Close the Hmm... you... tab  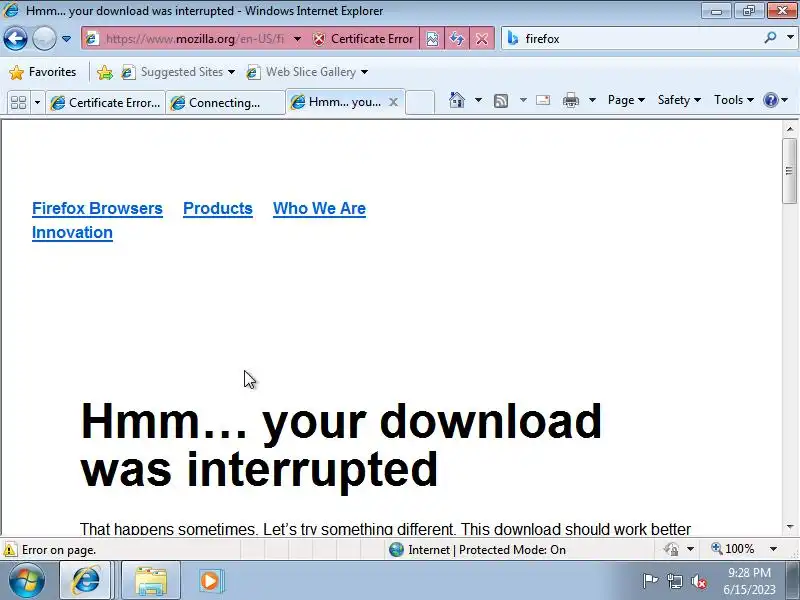click(393, 102)
